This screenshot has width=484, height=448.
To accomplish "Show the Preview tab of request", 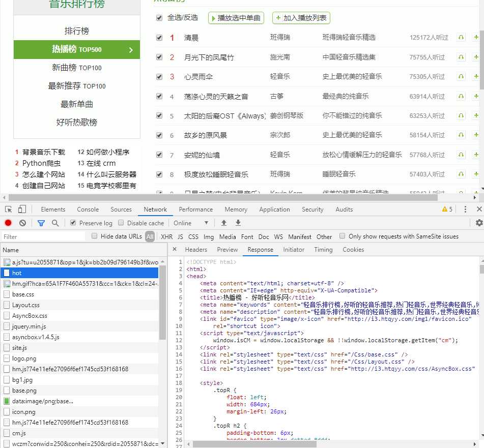I will pos(227,250).
